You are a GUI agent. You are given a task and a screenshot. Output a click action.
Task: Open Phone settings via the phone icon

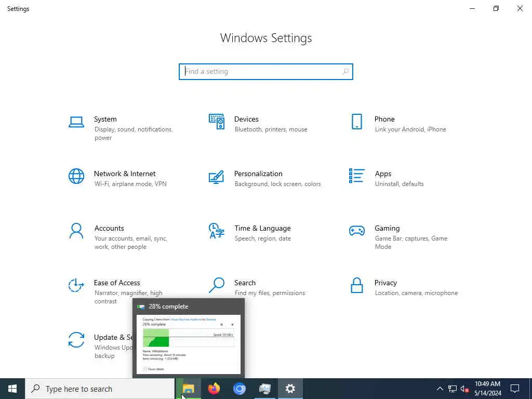356,122
